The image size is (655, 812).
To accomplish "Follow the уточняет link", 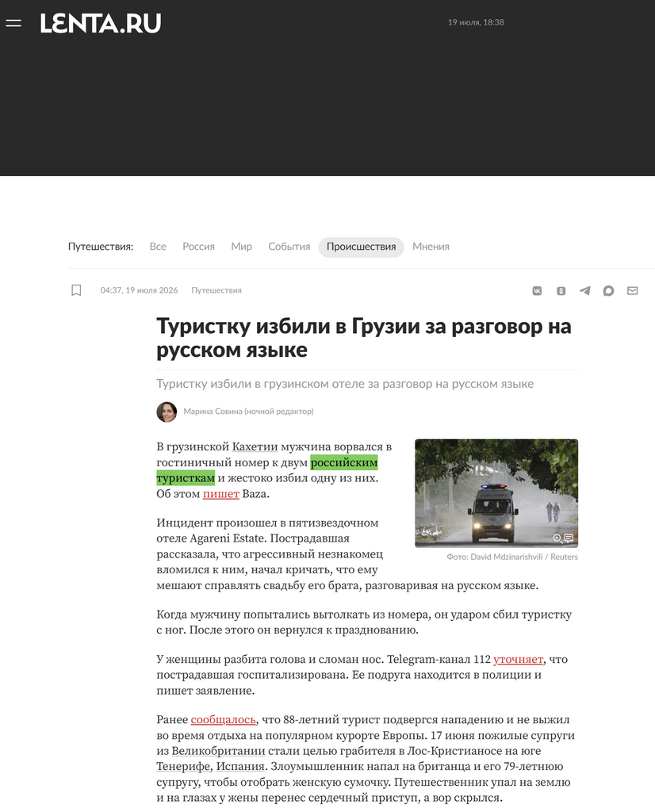I will tap(519, 659).
